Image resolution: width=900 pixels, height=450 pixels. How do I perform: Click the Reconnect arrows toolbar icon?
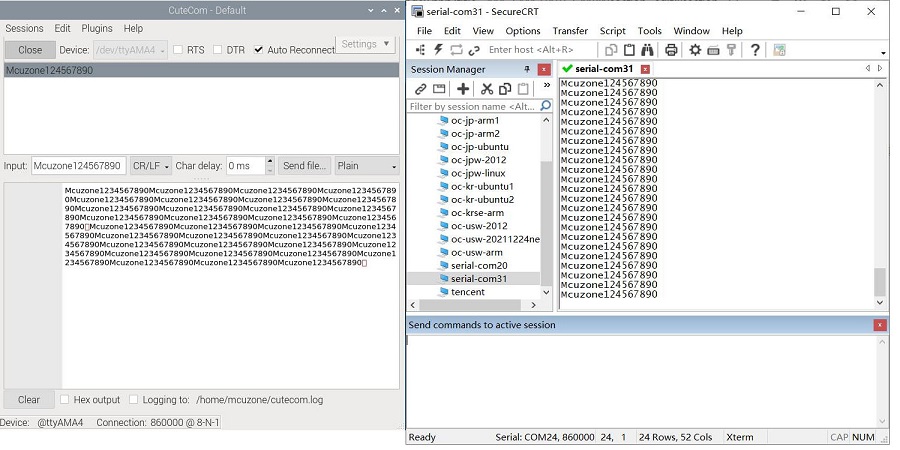pyautogui.click(x=456, y=50)
